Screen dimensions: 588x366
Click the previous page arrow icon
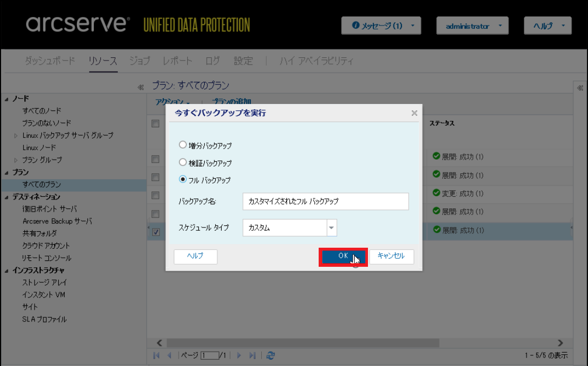coord(170,355)
